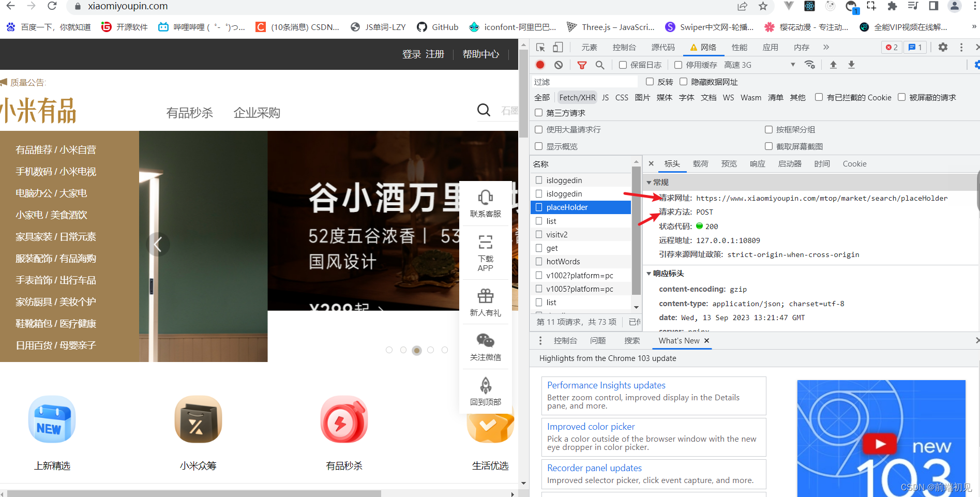The width and height of the screenshot is (980, 497).
Task: Toggle 被屏蔽的请求 checkbox
Action: (902, 97)
